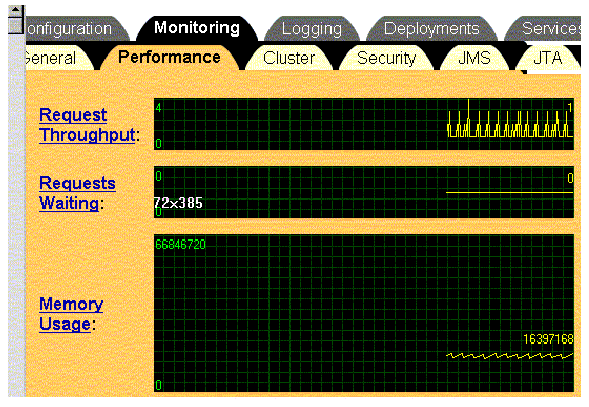
Task: Click the Request Throughput graph
Action: click(x=364, y=124)
